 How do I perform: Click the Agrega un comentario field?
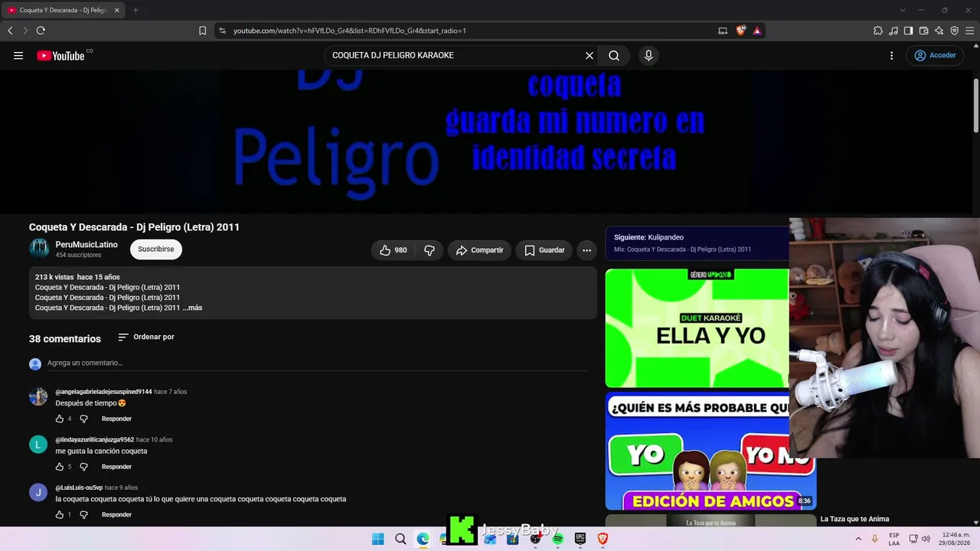click(x=318, y=363)
